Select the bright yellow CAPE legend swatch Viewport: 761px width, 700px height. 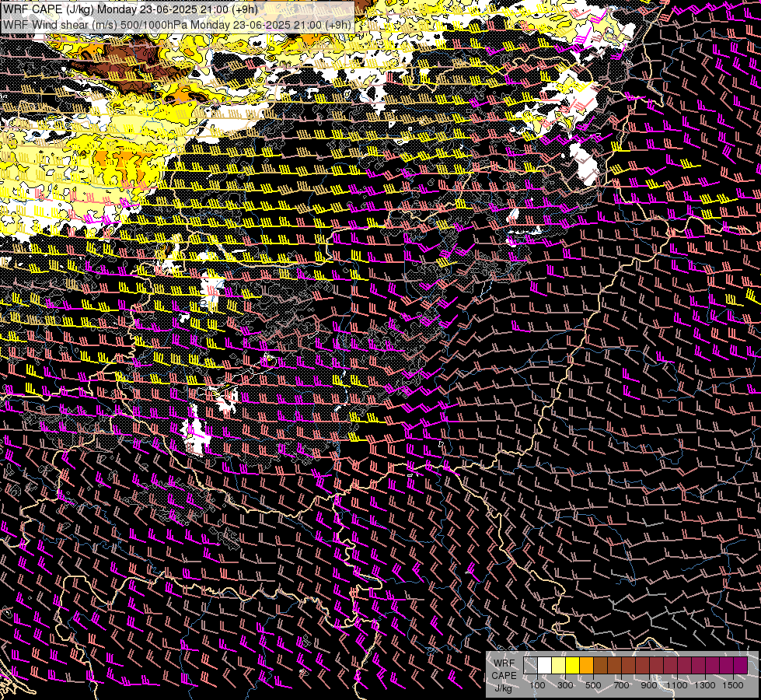(x=573, y=665)
